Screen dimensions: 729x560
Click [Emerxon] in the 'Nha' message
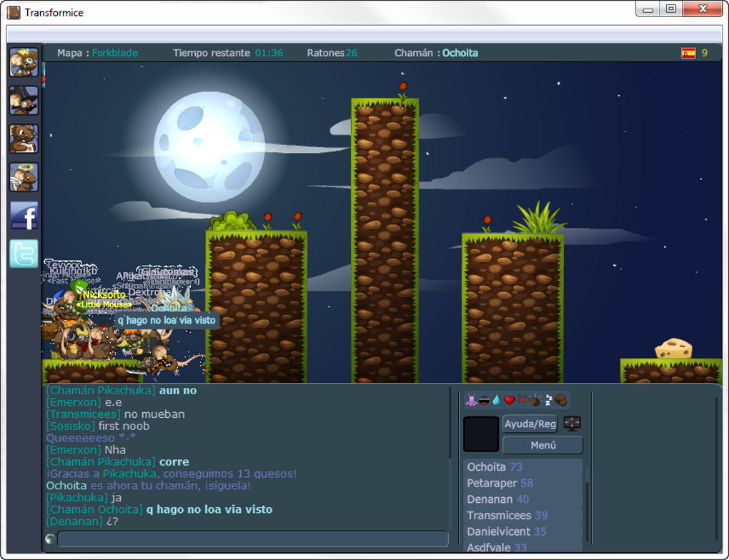tap(74, 450)
